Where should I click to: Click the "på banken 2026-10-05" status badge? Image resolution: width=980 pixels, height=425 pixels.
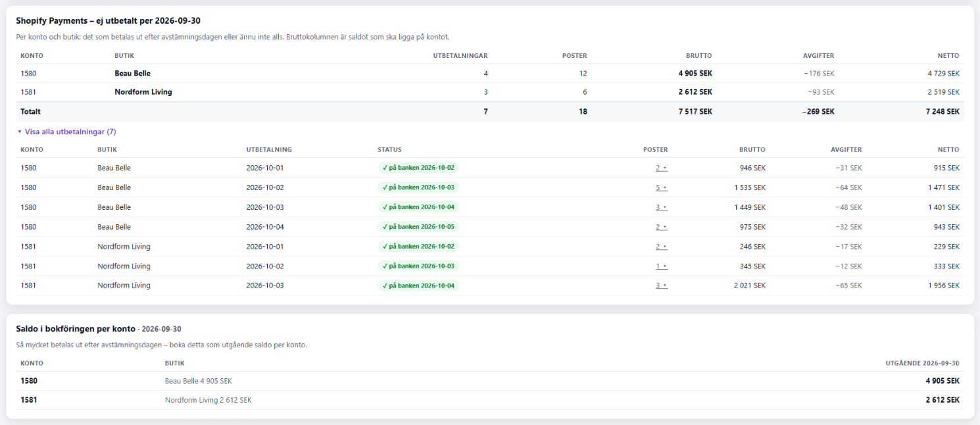(418, 227)
